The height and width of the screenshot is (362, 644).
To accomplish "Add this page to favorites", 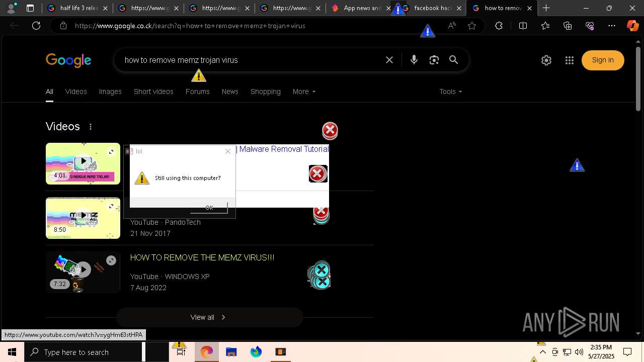I will [x=472, y=26].
